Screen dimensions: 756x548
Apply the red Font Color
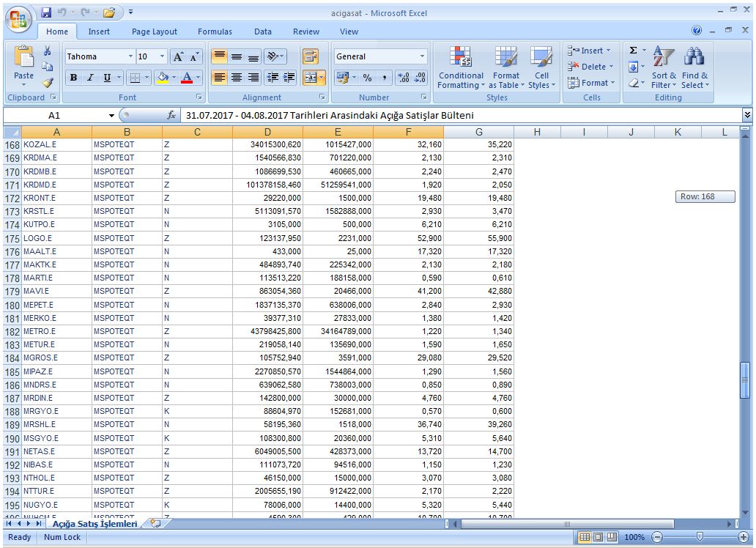188,77
